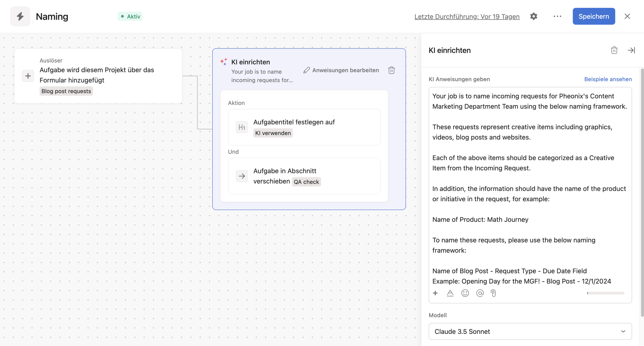The width and height of the screenshot is (644, 346).
Task: Insert an emoji via smiley icon
Action: pos(465,293)
